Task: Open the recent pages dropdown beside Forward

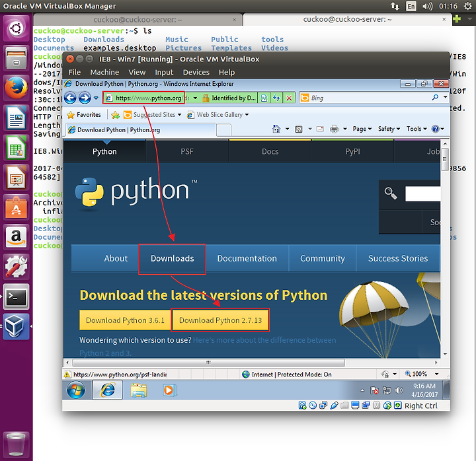Action: (96, 98)
